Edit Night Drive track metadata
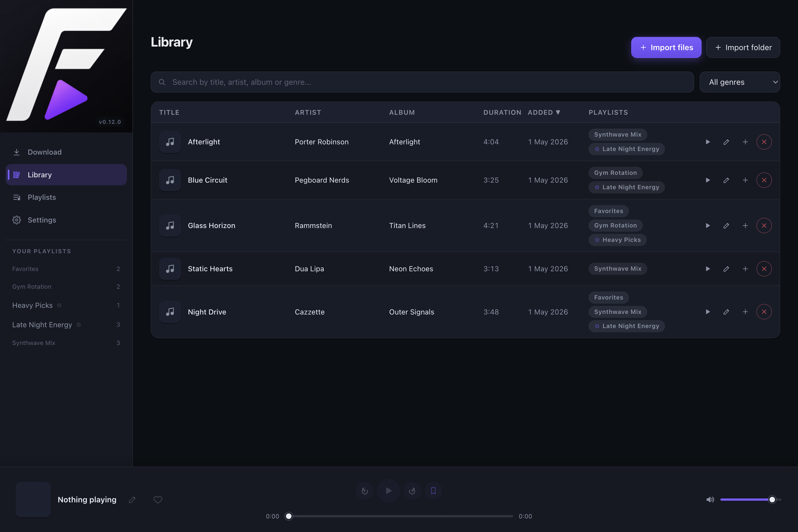 (x=726, y=312)
